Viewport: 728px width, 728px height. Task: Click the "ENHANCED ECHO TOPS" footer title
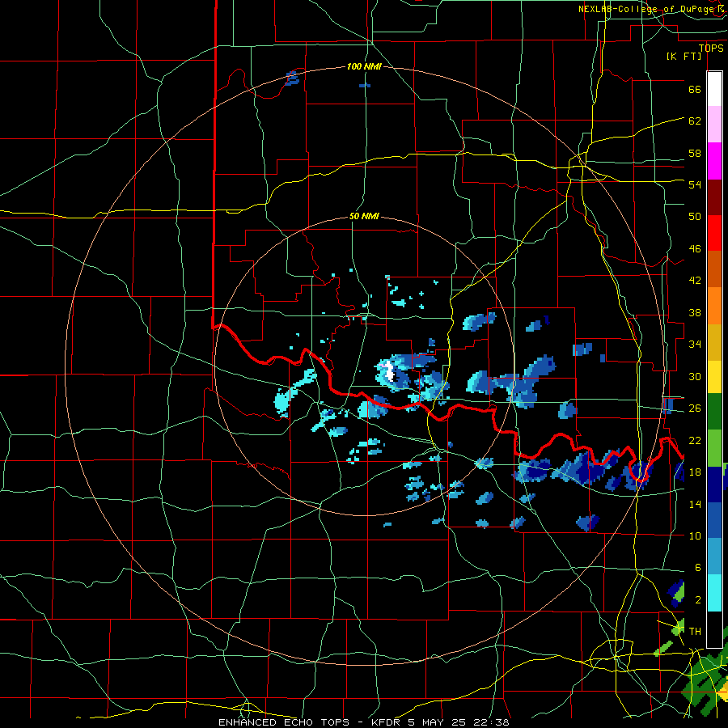coord(284,722)
